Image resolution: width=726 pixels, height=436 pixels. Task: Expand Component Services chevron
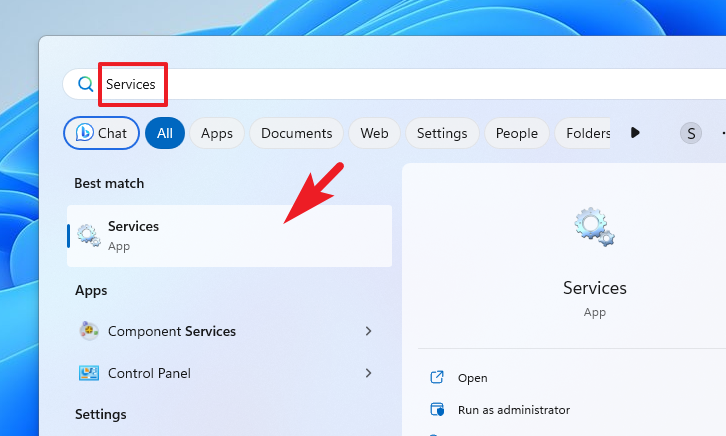368,331
